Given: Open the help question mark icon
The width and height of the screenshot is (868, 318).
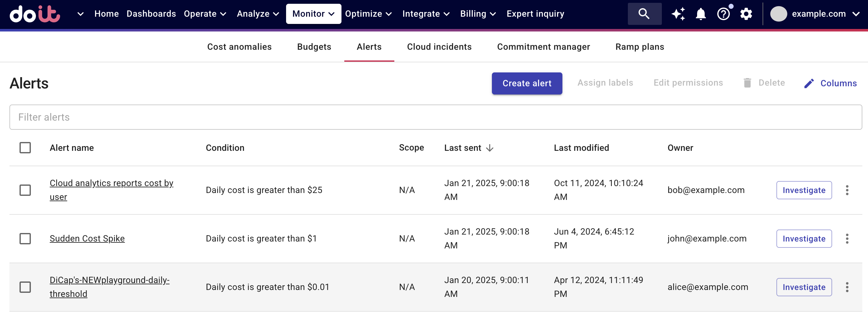Looking at the screenshot, I should pyautogui.click(x=723, y=14).
